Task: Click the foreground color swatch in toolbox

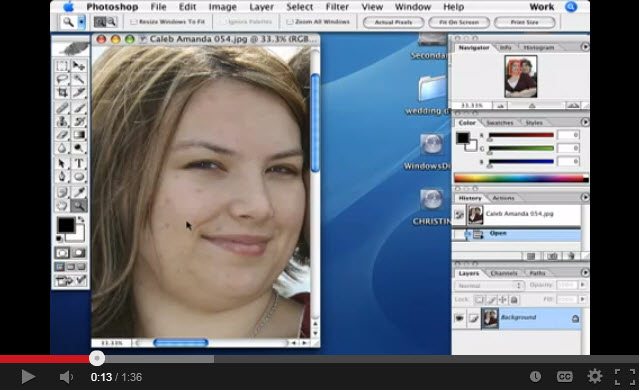Action: pos(66,225)
